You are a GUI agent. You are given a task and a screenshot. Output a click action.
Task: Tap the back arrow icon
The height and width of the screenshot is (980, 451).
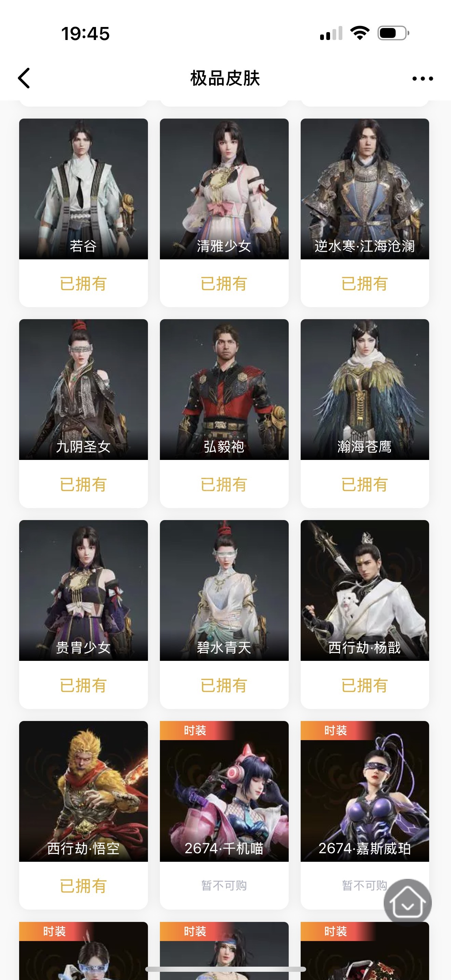tap(24, 78)
